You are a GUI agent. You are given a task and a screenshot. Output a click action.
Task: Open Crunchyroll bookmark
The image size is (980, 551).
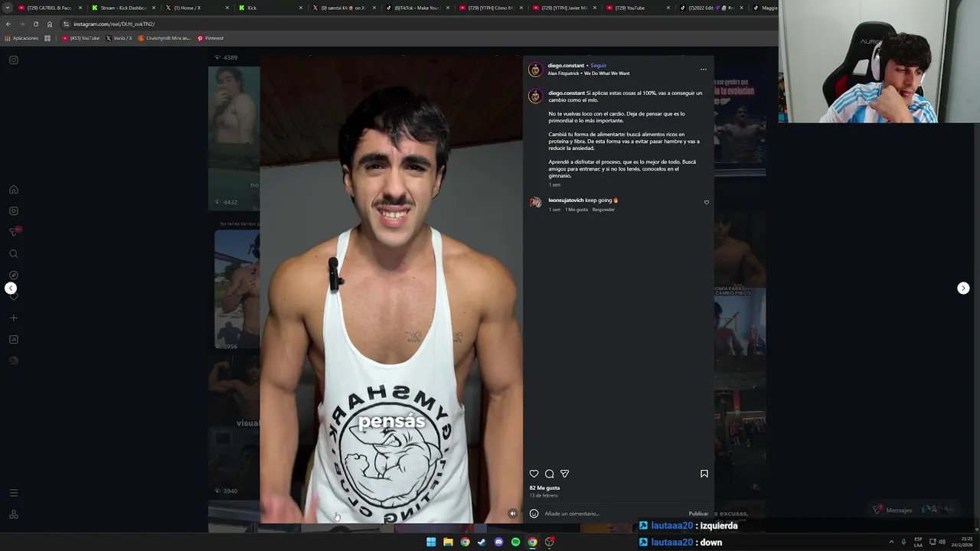(x=164, y=38)
